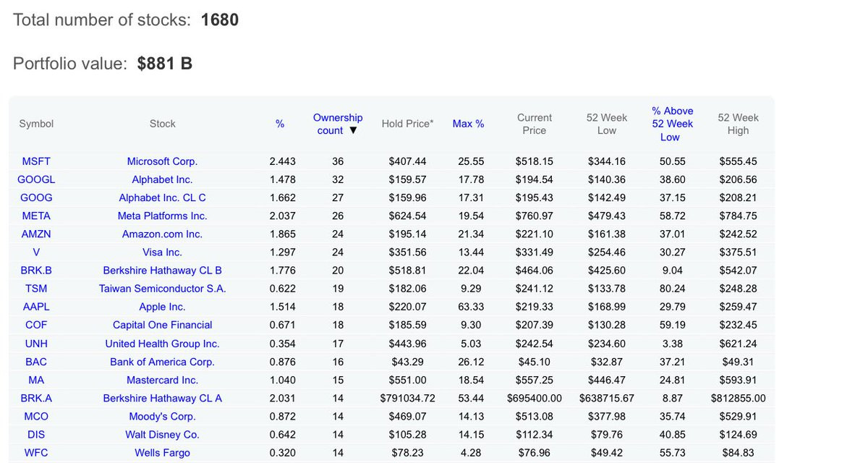Open Berkshire Hathaway CL B link
The height and width of the screenshot is (463, 868).
pos(162,270)
